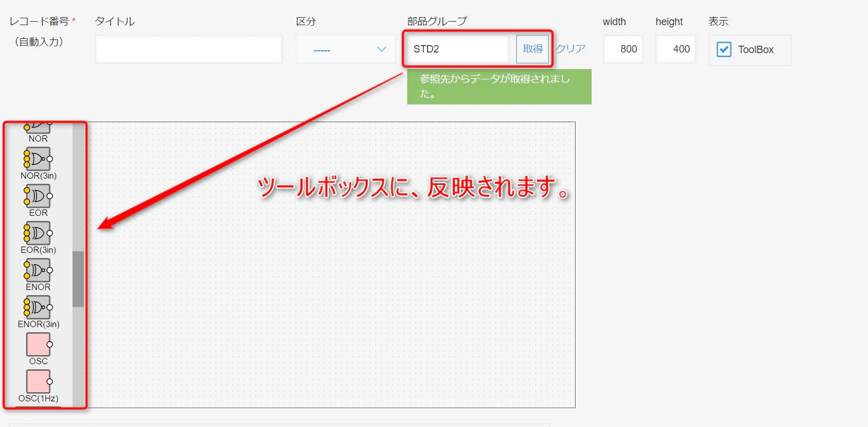The image size is (868, 427).
Task: Click the 部品グループ field containing STD2
Action: pyautogui.click(x=458, y=49)
